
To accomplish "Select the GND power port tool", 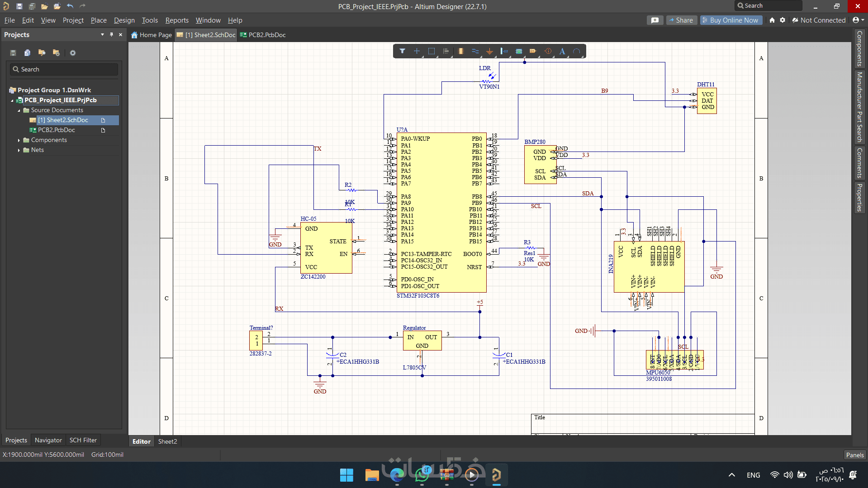I will (489, 51).
